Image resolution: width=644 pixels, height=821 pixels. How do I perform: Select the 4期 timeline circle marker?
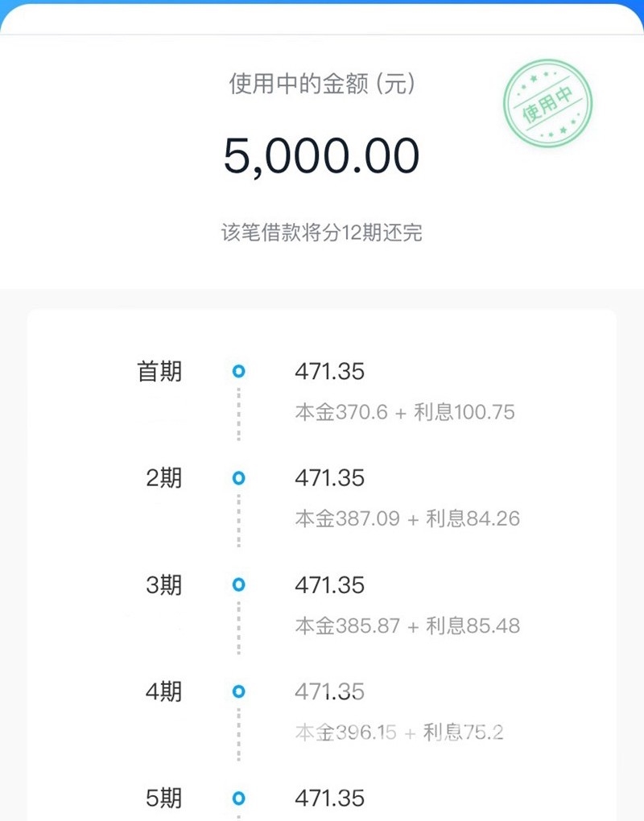pyautogui.click(x=239, y=691)
